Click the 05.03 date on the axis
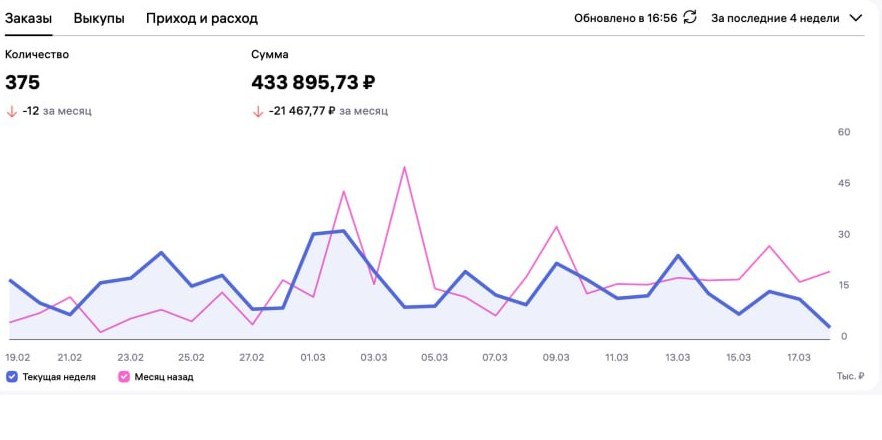 point(435,358)
